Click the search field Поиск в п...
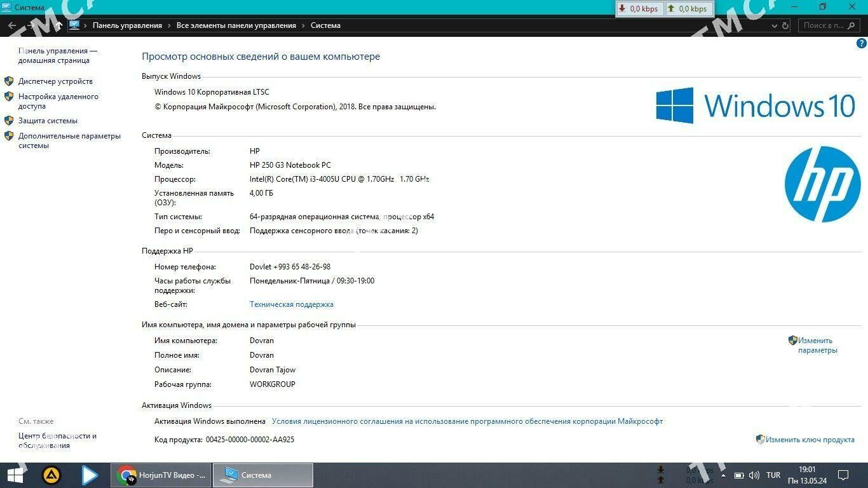The height and width of the screenshot is (488, 868). pyautogui.click(x=829, y=25)
